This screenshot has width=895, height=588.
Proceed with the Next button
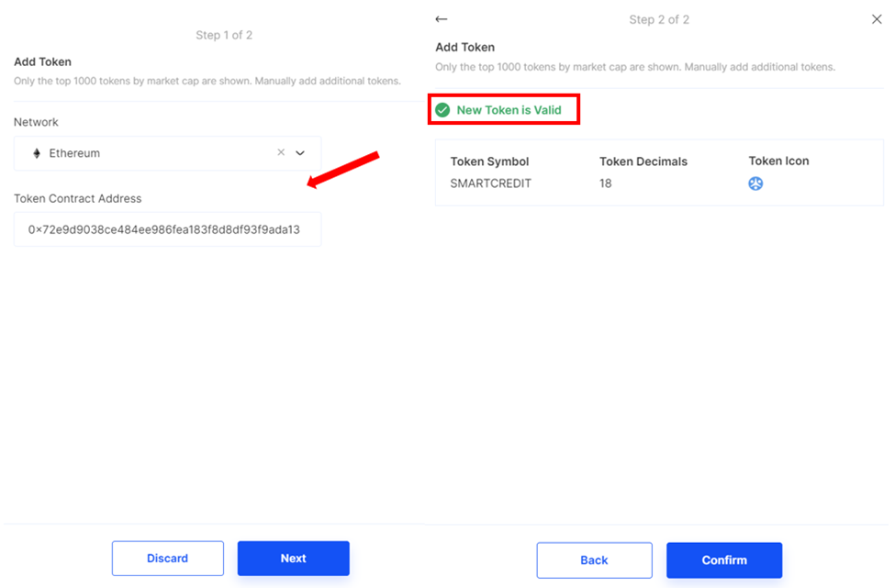[x=293, y=558]
